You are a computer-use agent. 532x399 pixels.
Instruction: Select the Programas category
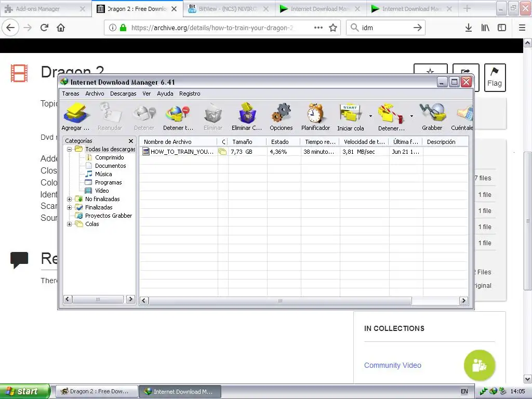point(108,182)
